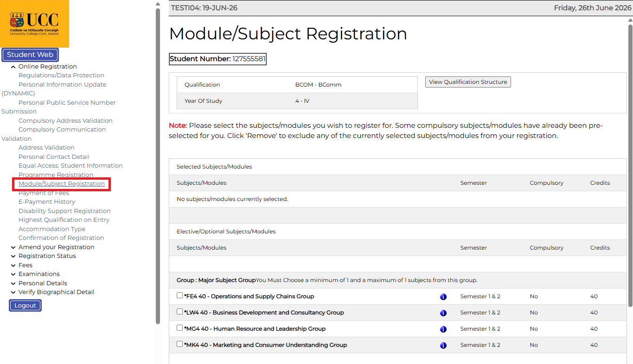Open E-Payment History link

pyautogui.click(x=47, y=202)
